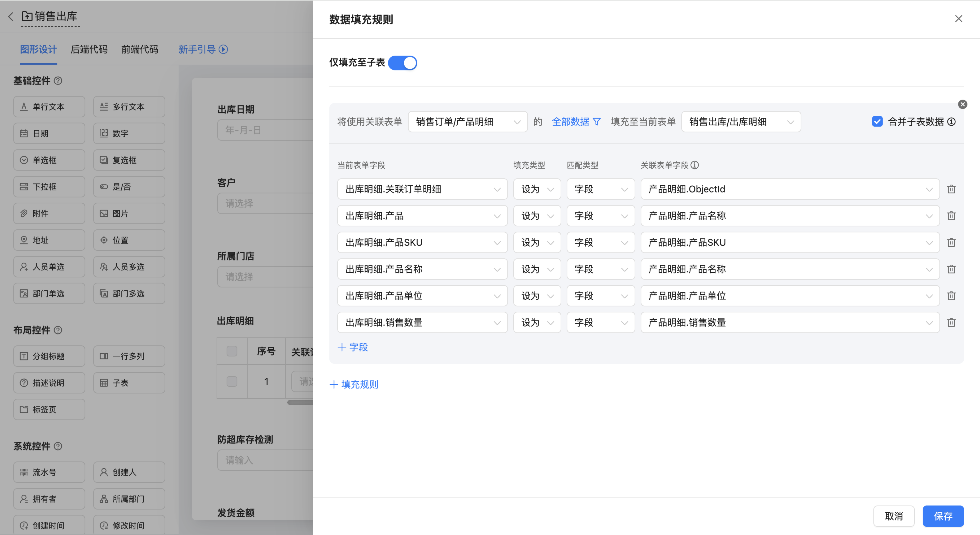The height and width of the screenshot is (535, 980).
Task: Toggle off 仅填充至子表 switch
Action: click(402, 63)
